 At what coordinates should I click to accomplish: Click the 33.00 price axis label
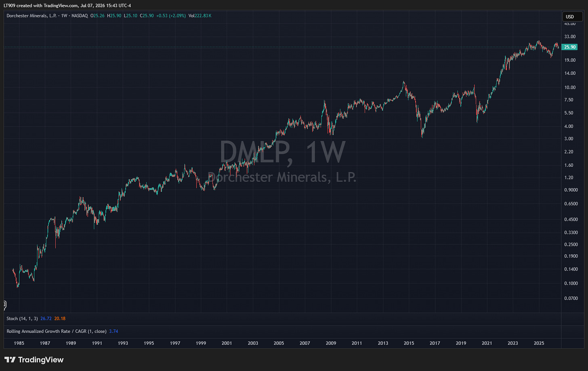point(570,37)
